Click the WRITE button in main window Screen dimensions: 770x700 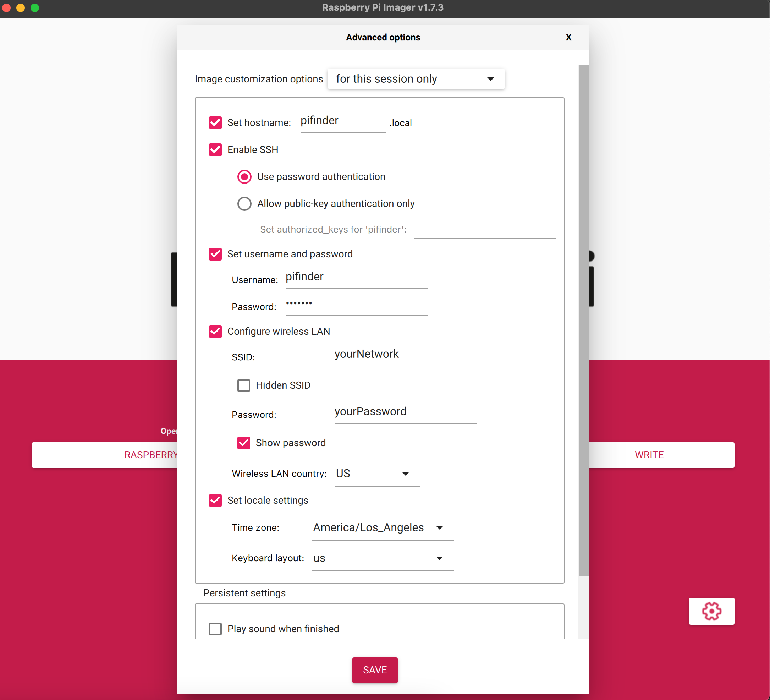coord(661,455)
